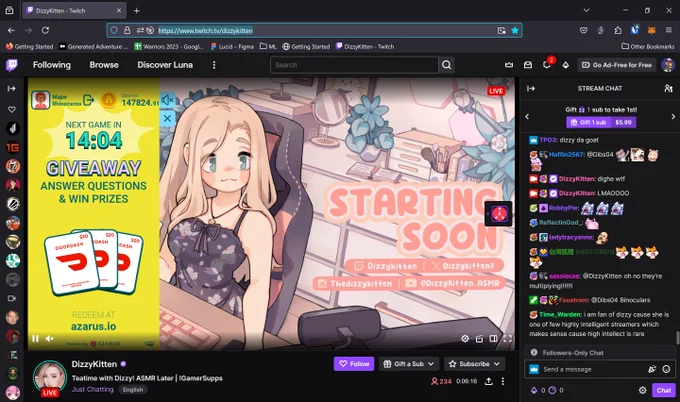Go back in browser history
680x402 pixels.
11,30
